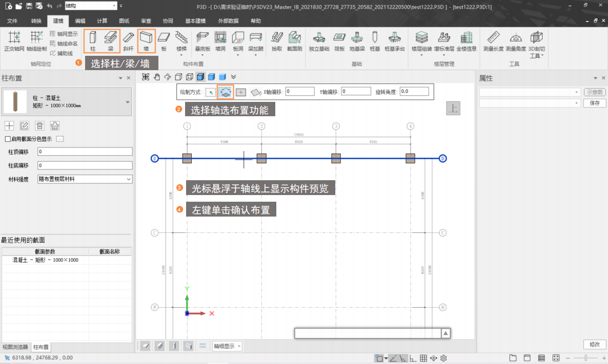
Task: Open the column section type dropdown
Action: point(128,102)
